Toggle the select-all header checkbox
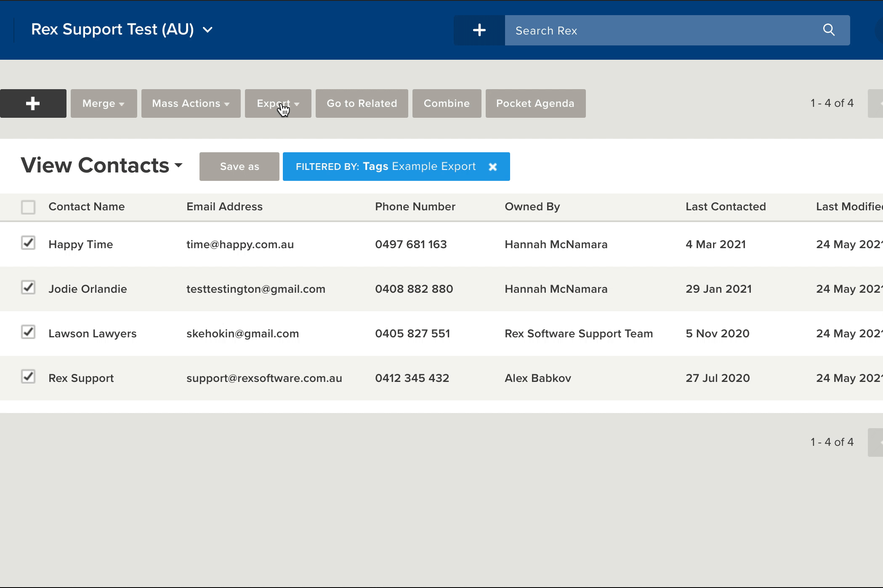The width and height of the screenshot is (883, 588). click(x=28, y=207)
